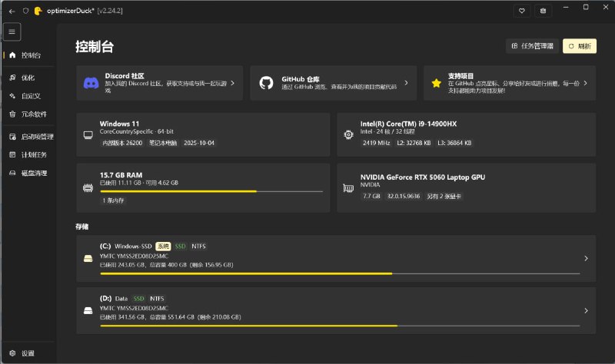Click the bug icon button beside the heart
Image resolution: width=615 pixels, height=364 pixels.
click(543, 11)
